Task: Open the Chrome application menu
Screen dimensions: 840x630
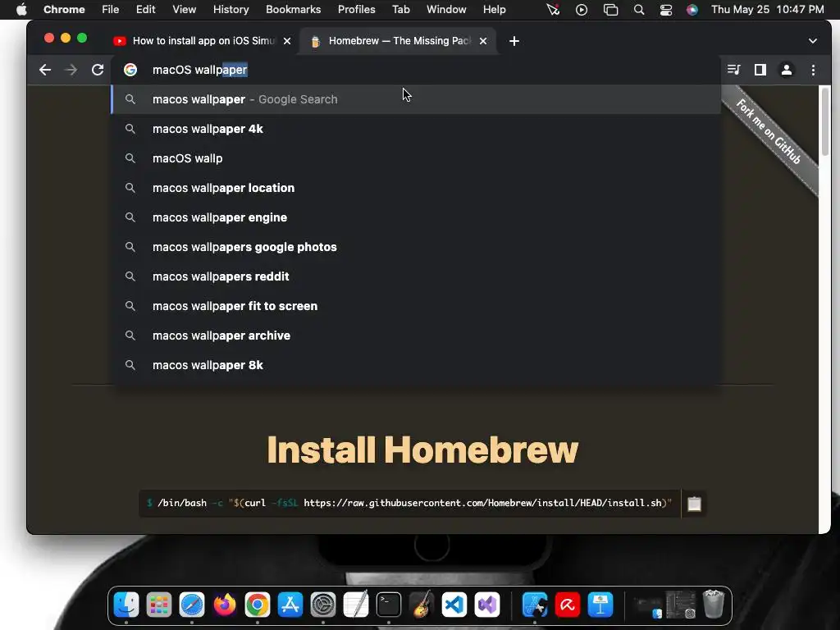Action: pyautogui.click(x=64, y=10)
